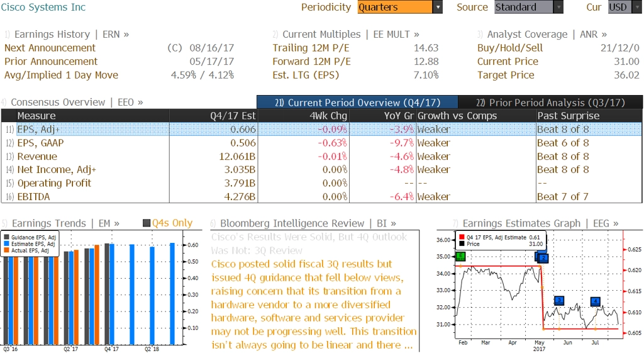Click Trailing 12M P/E value 14.63
Screen dimensions: 644x353
(426, 48)
